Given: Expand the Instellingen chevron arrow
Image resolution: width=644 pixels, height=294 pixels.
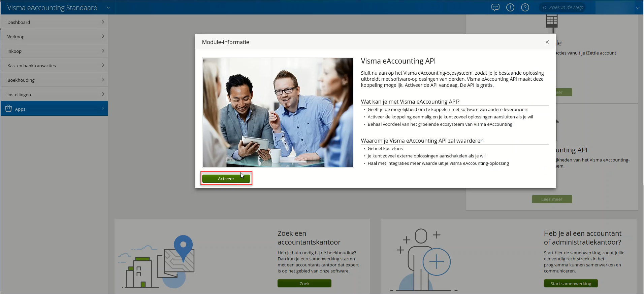Looking at the screenshot, I should point(103,94).
